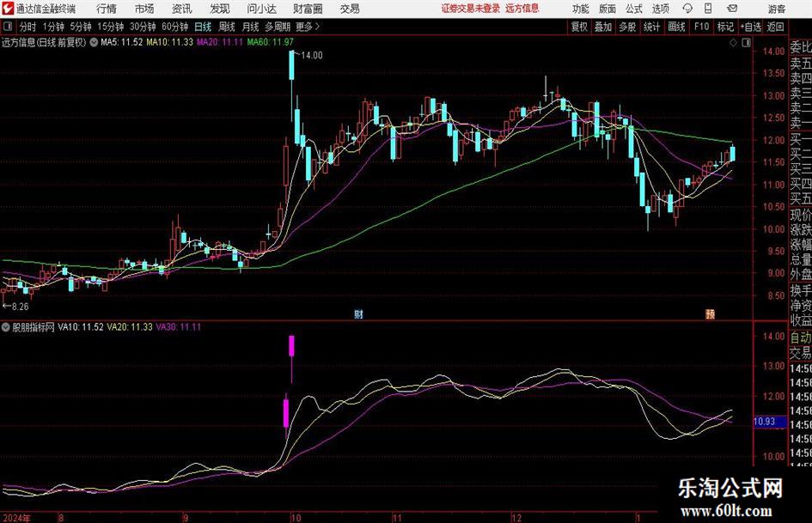Open the 资讯 menu
The height and width of the screenshot is (523, 812).
(182, 9)
